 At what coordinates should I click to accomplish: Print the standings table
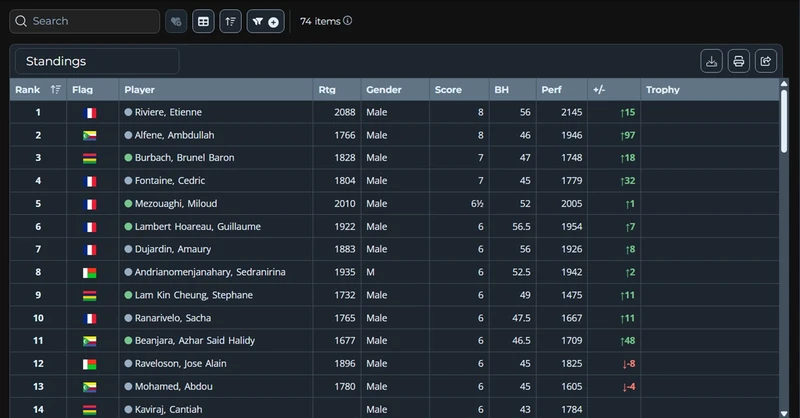[738, 61]
